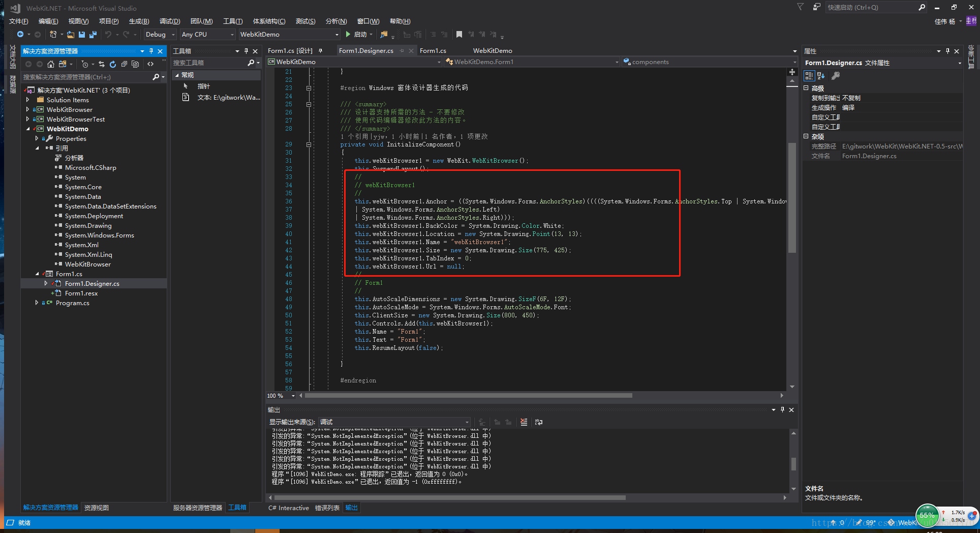Viewport: 980px width, 533px height.
Task: Click the split editor icon above the vertical scrollbar
Action: pos(792,72)
